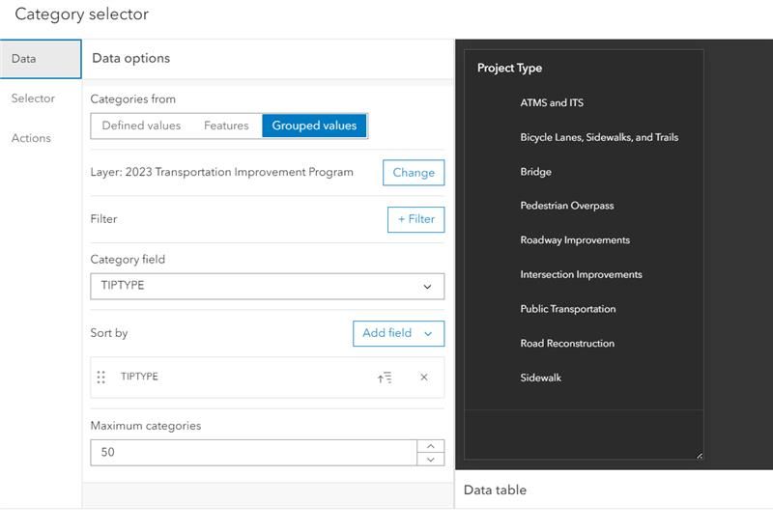Switch to the Actions tab

click(31, 138)
